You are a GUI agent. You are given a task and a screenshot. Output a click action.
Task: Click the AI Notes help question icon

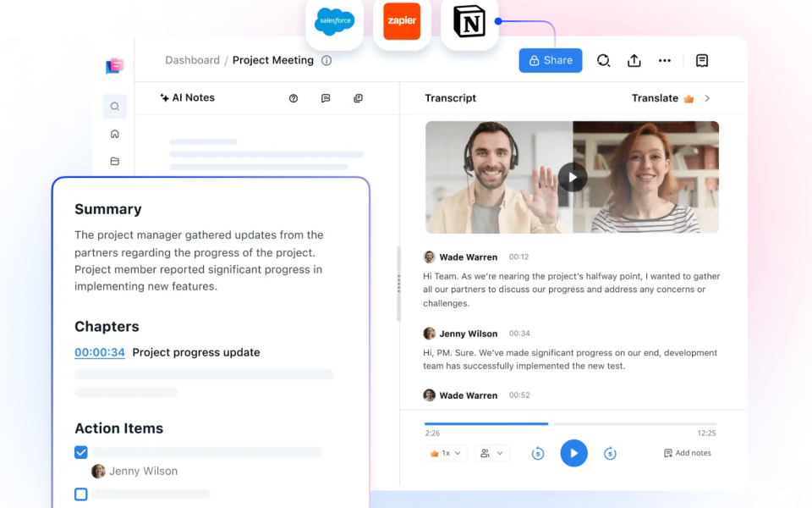tap(294, 98)
